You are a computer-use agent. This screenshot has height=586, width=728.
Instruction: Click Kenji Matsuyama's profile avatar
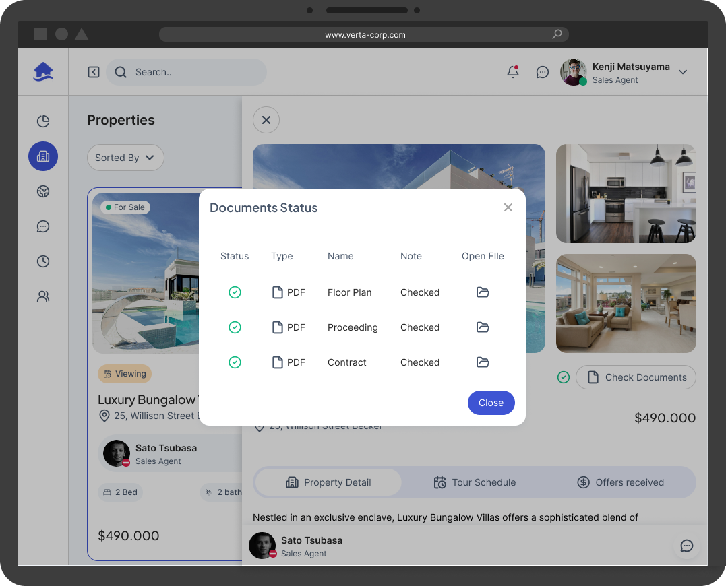(574, 72)
